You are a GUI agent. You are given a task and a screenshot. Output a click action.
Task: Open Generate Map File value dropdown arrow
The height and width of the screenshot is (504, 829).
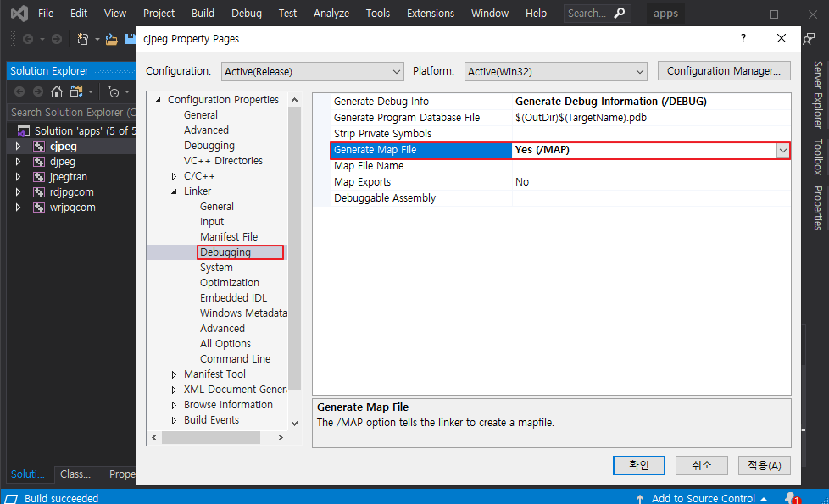[x=783, y=151]
